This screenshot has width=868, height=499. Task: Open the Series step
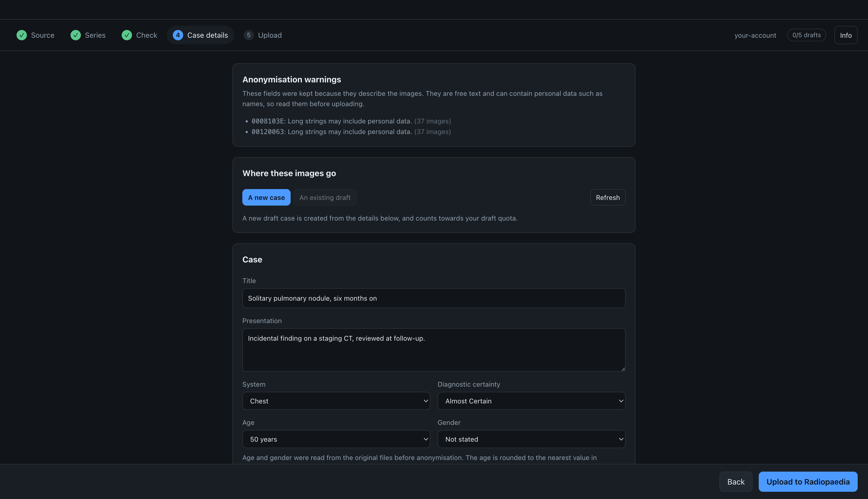(88, 35)
